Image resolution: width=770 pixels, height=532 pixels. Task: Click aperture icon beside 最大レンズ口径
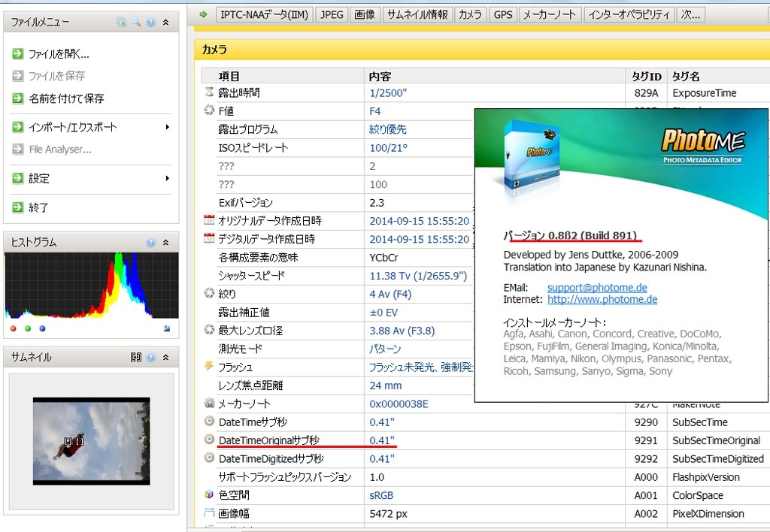[x=209, y=329]
